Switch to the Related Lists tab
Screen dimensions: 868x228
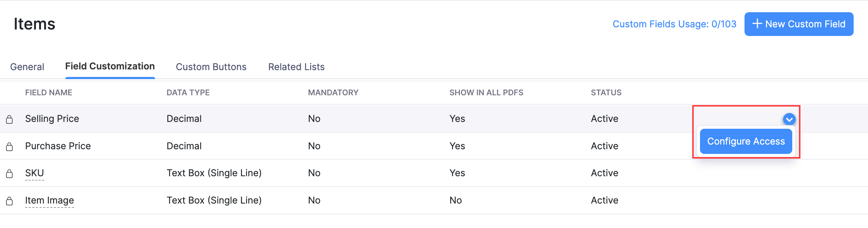coord(296,67)
